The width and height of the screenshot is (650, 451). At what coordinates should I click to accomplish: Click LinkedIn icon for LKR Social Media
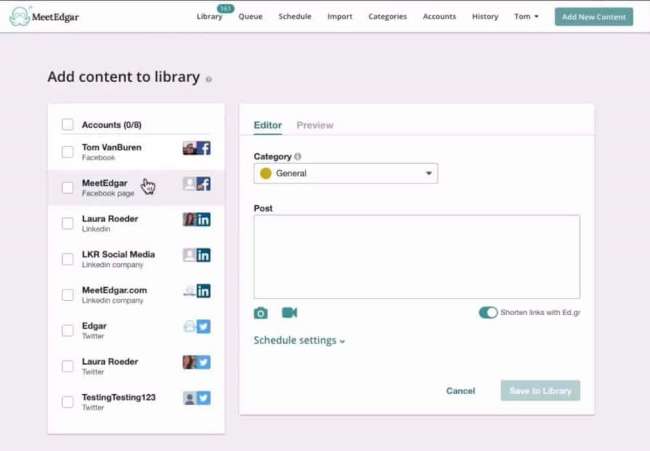(x=204, y=255)
